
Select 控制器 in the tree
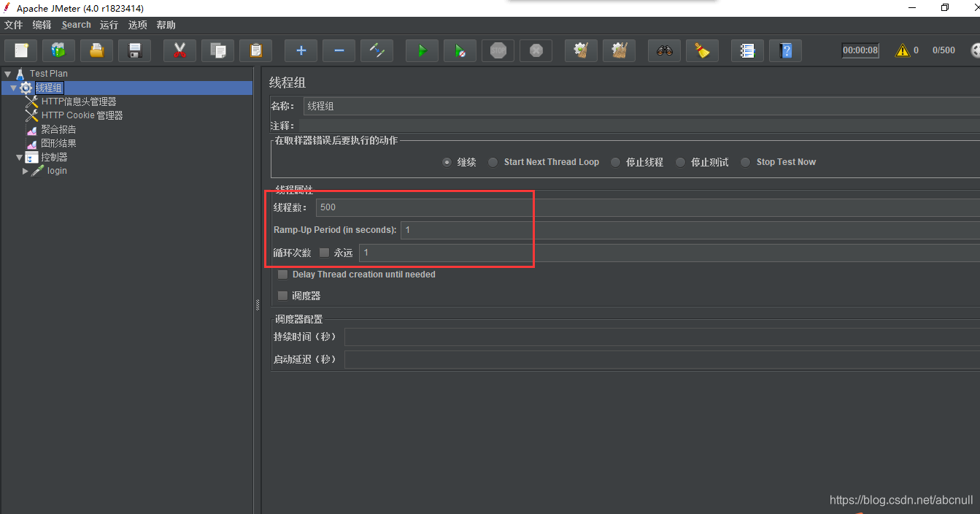pyautogui.click(x=54, y=157)
